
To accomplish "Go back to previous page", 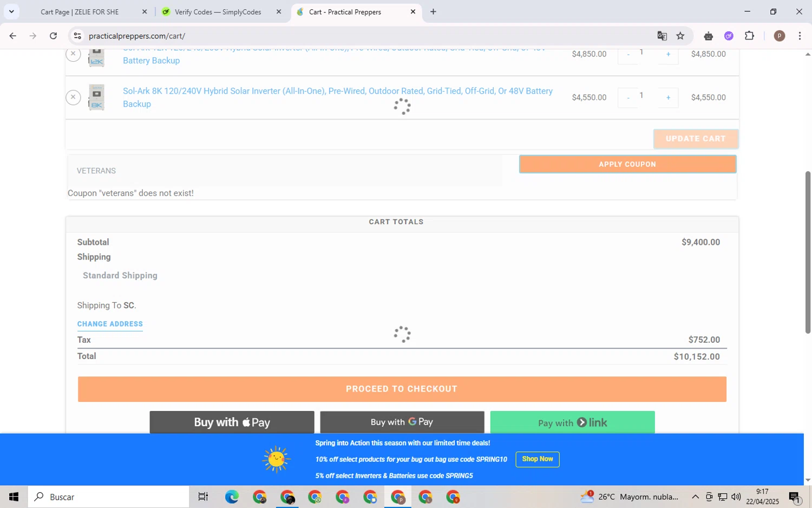I will (x=13, y=36).
